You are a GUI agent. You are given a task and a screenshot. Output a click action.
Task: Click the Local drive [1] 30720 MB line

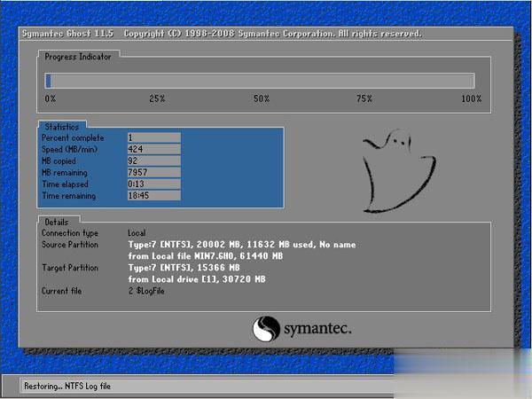coord(197,279)
